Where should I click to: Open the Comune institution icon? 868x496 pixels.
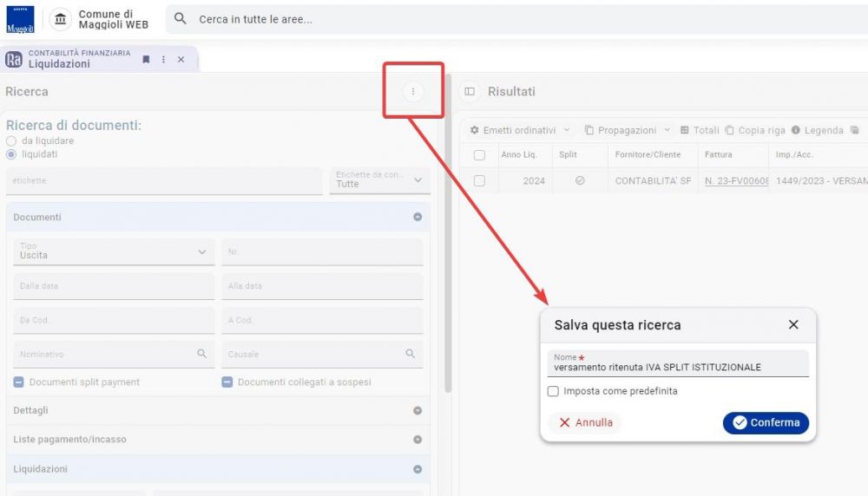[x=61, y=19]
